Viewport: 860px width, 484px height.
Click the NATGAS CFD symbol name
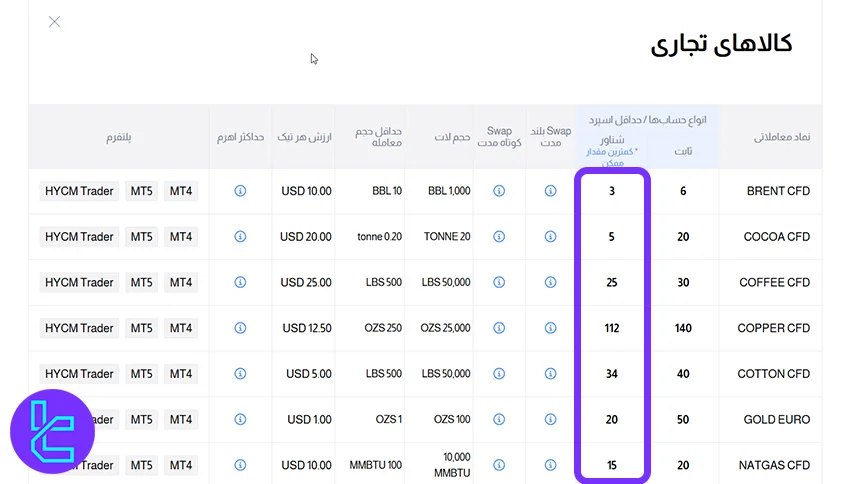pos(774,465)
